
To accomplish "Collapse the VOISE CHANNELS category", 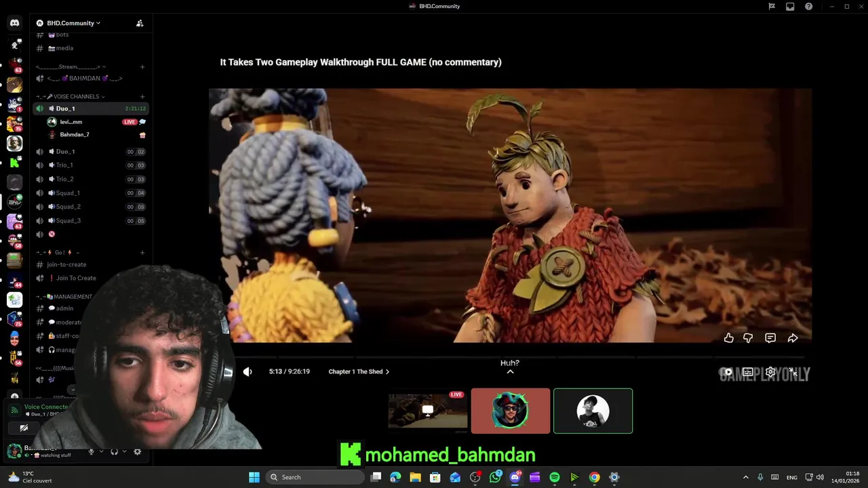I will [x=72, y=96].
